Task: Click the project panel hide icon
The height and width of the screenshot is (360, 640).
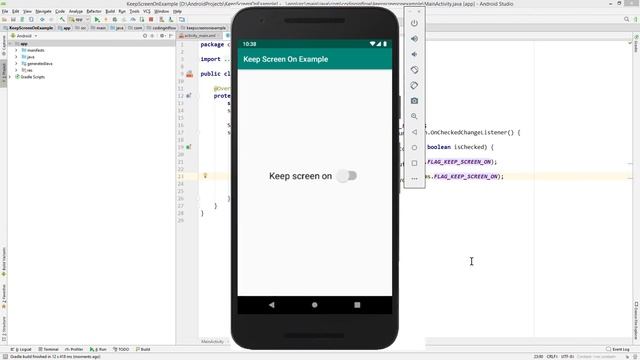Action: tap(171, 36)
